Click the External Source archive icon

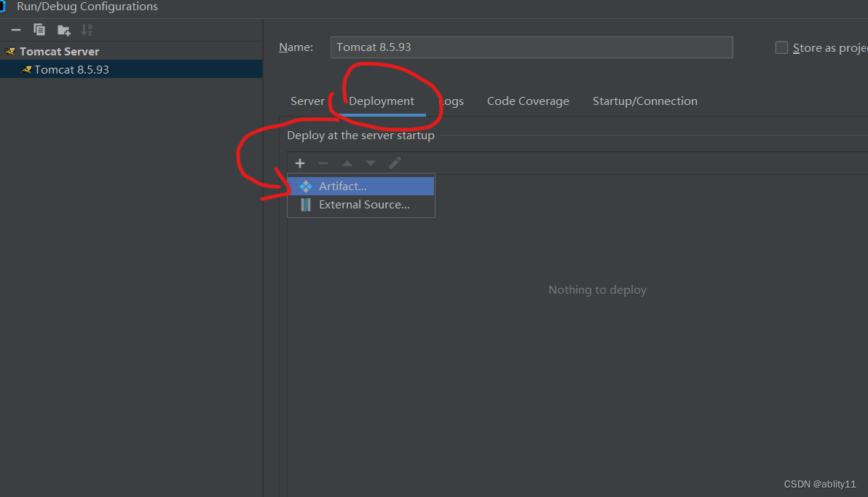pyautogui.click(x=306, y=205)
